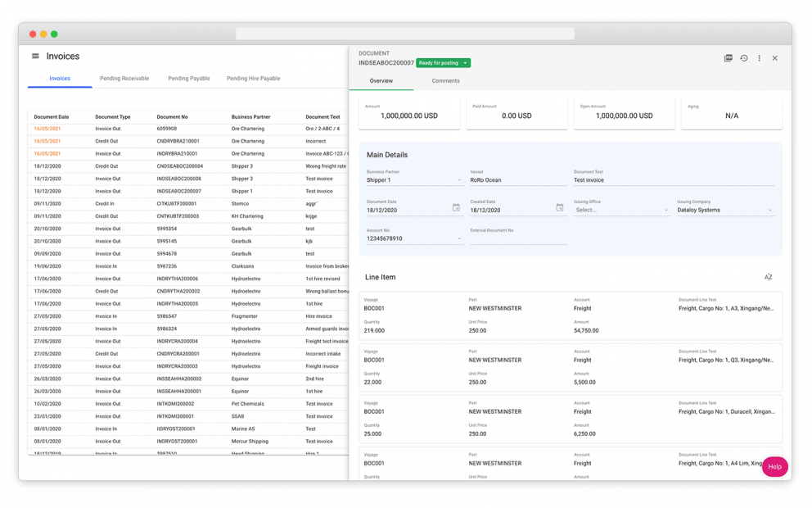812x508 pixels.
Task: Switch to the Pending Receivable tab
Action: point(124,78)
